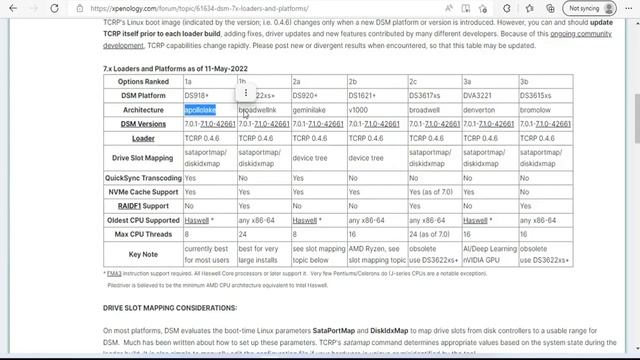Reload the page with refresh icon

click(54, 8)
